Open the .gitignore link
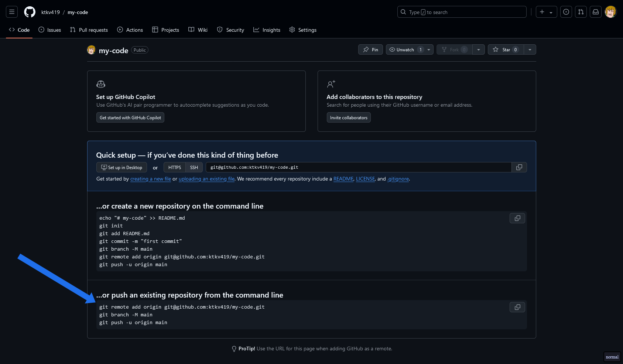Viewport: 623px width, 364px height. (x=398, y=179)
